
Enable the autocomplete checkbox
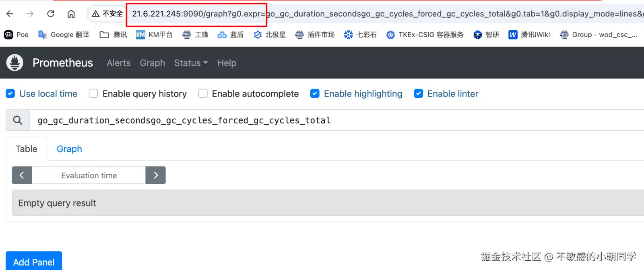[x=203, y=94]
